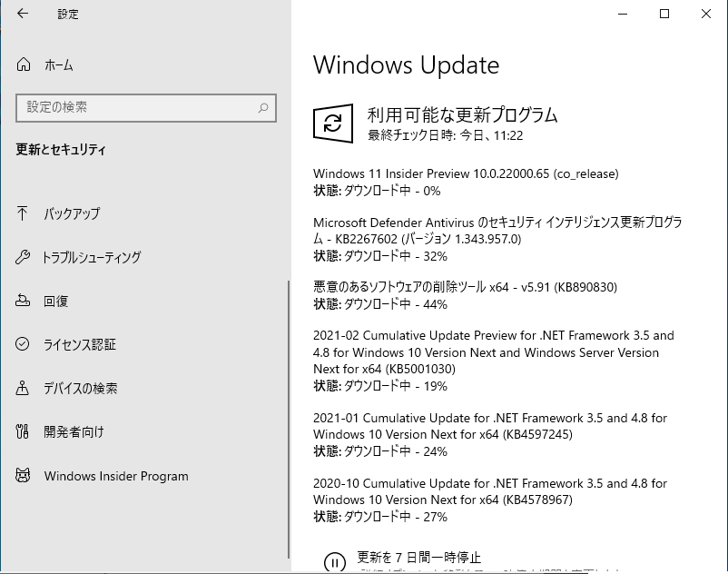Screen dimensions: 728x574
Task: Select トラブルシューティング in sidebar
Action: [x=92, y=257]
